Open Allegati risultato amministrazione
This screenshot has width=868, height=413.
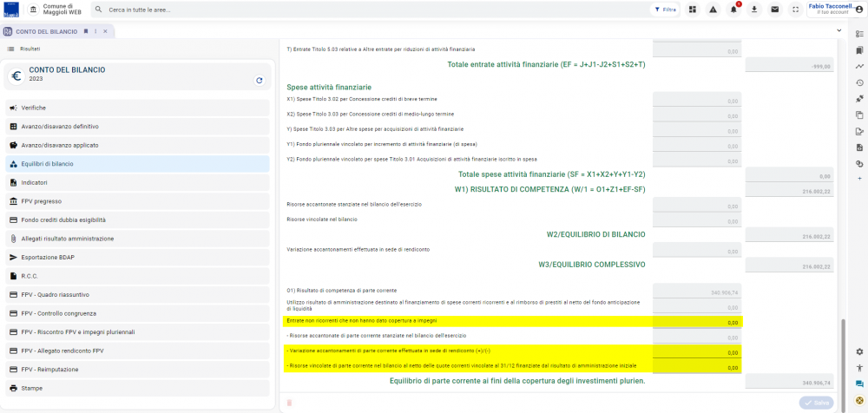tap(137, 239)
